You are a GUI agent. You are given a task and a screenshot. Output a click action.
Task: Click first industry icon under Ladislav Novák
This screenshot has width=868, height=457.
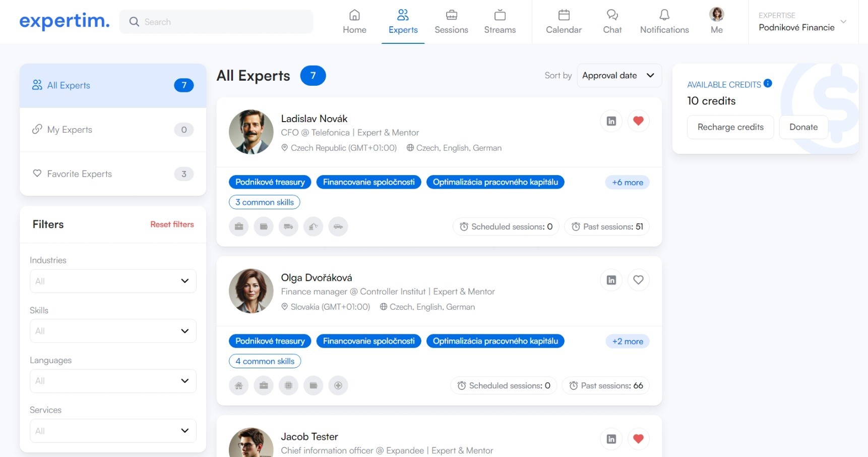[x=239, y=226]
